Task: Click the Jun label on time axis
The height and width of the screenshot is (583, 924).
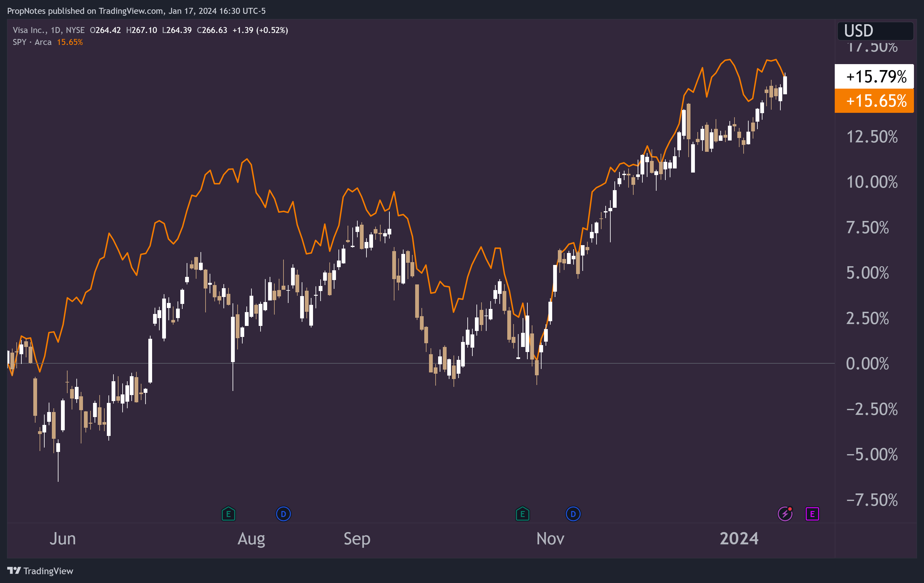Action: click(x=63, y=538)
